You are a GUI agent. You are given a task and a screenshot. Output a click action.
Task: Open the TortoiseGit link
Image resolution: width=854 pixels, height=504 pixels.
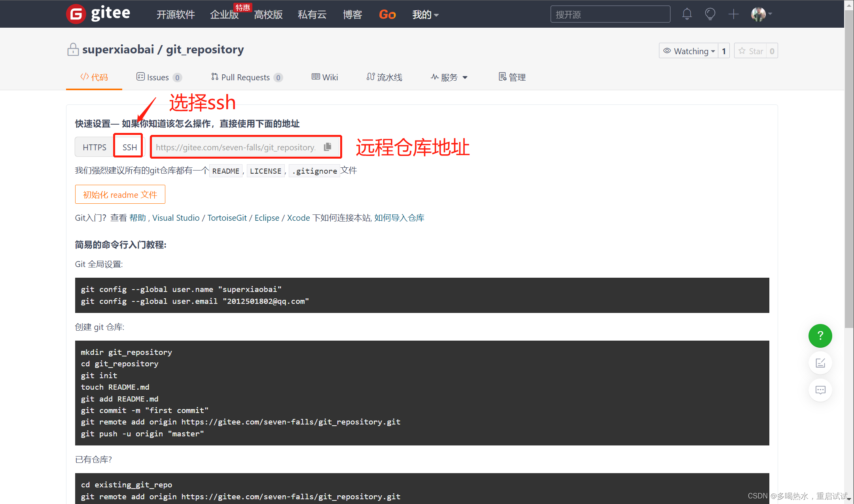227,218
